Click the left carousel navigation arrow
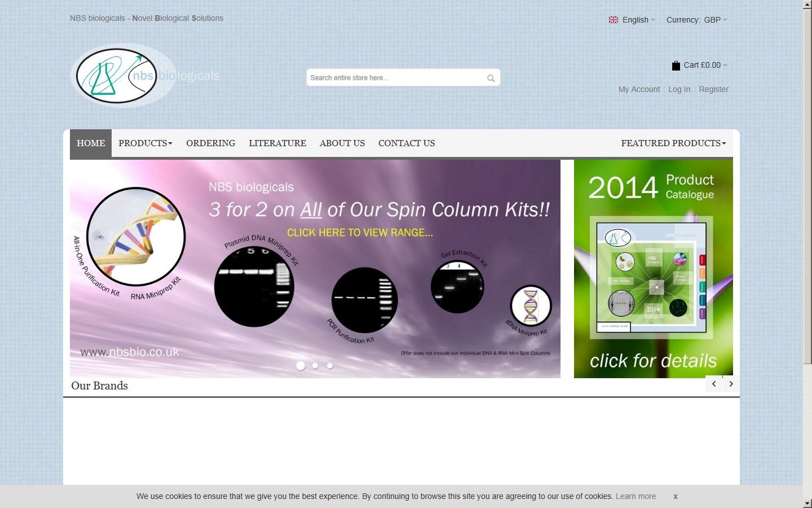The image size is (812, 508). pyautogui.click(x=713, y=384)
